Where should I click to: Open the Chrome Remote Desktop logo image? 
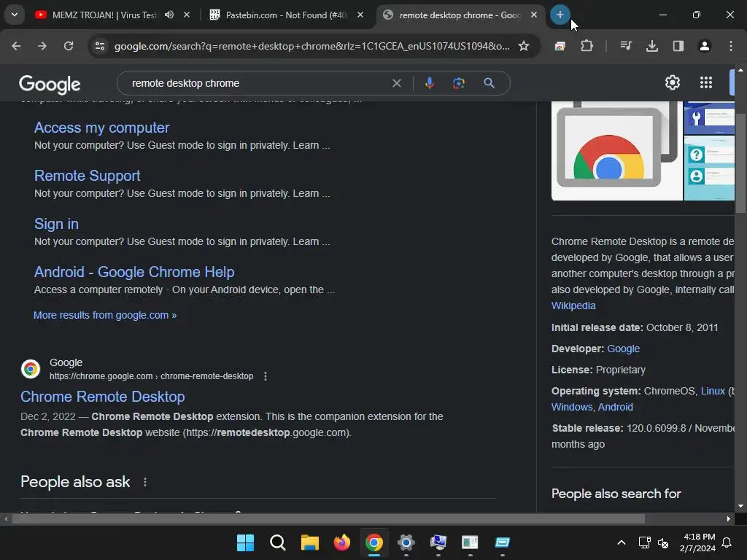click(x=616, y=150)
